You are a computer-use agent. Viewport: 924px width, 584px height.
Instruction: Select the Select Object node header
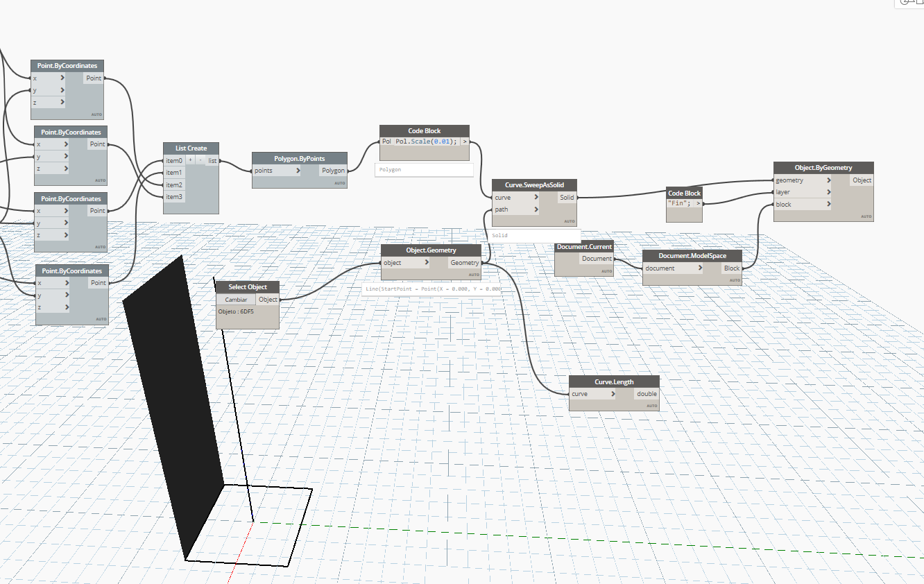pos(248,287)
